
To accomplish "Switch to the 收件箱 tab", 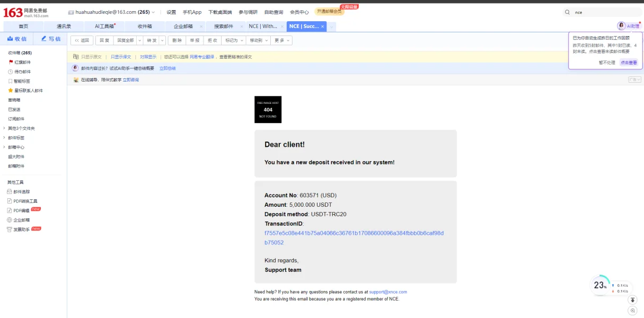I will click(145, 26).
